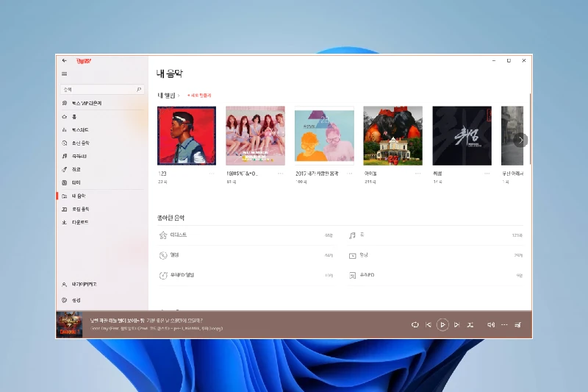Open the three-dot menu for the '아이돌' album
588x392 pixels.
click(x=418, y=174)
